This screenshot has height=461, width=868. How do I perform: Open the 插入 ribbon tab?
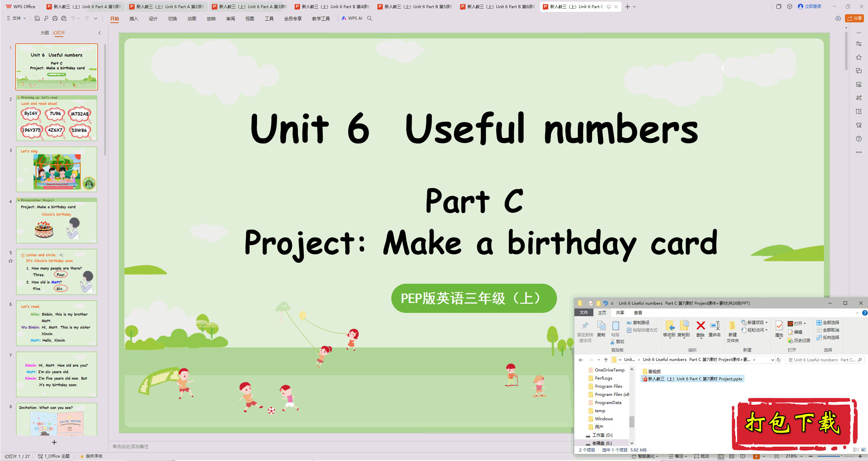[134, 19]
